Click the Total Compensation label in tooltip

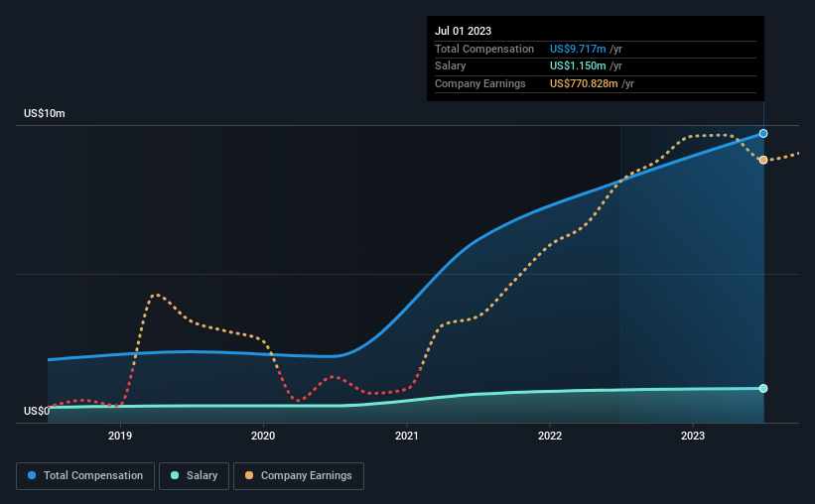[x=484, y=49]
